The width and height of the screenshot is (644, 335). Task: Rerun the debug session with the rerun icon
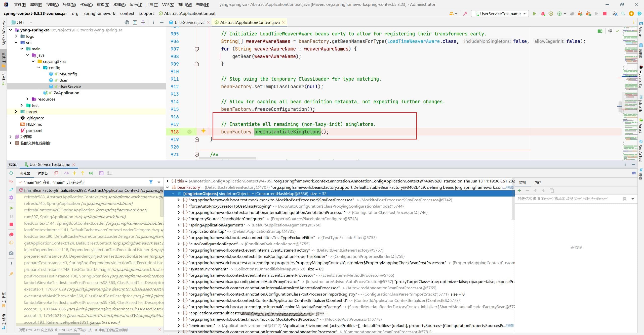click(x=11, y=173)
